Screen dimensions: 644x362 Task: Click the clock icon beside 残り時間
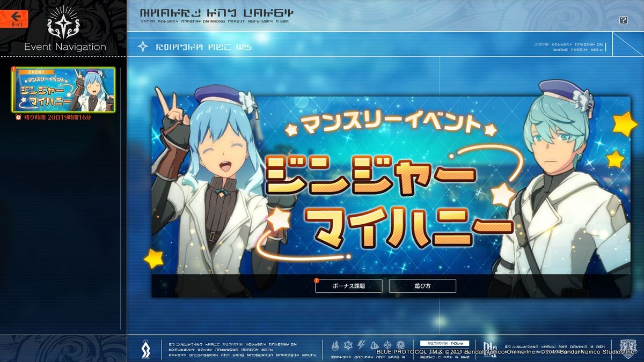pyautogui.click(x=19, y=117)
